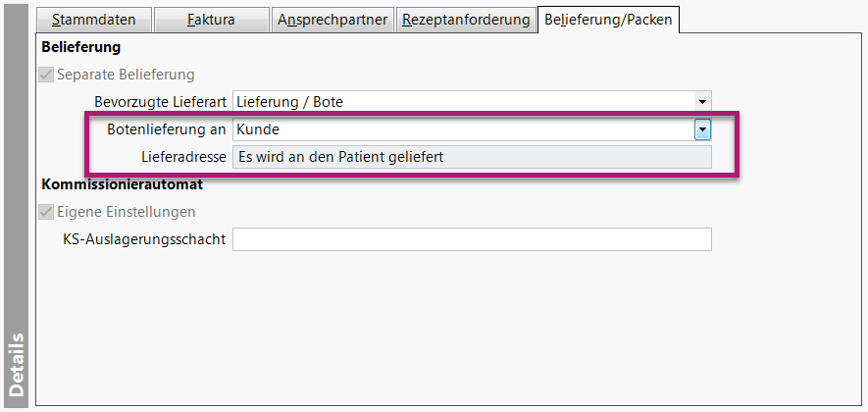The image size is (868, 412).
Task: Switch to the Stammdaten tab
Action: 94,19
